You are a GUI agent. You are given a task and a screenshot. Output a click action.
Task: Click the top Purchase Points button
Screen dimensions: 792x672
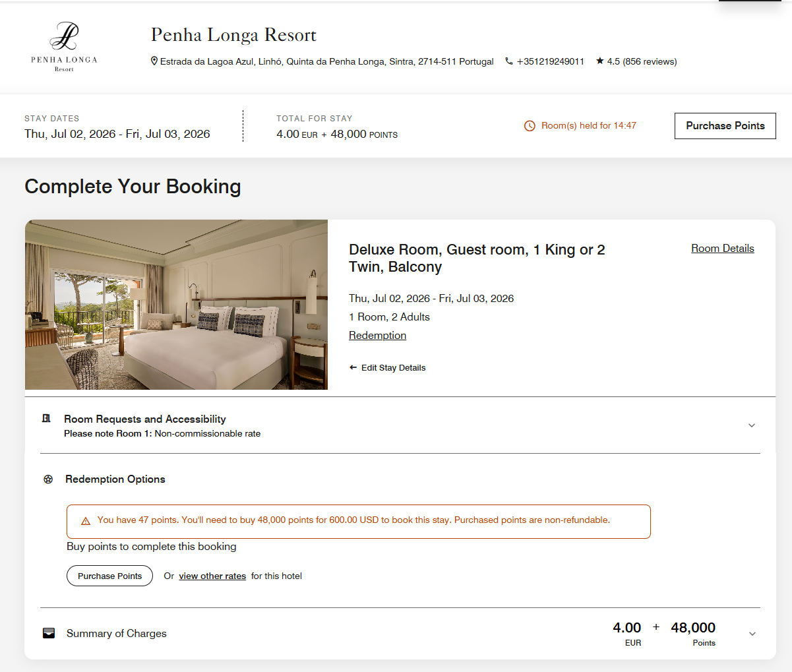[725, 125]
